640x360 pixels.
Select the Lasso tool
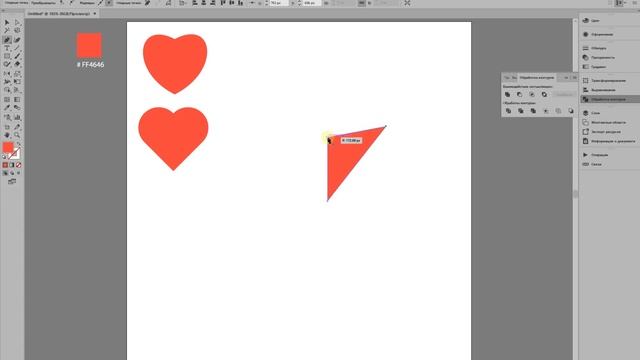17,30
